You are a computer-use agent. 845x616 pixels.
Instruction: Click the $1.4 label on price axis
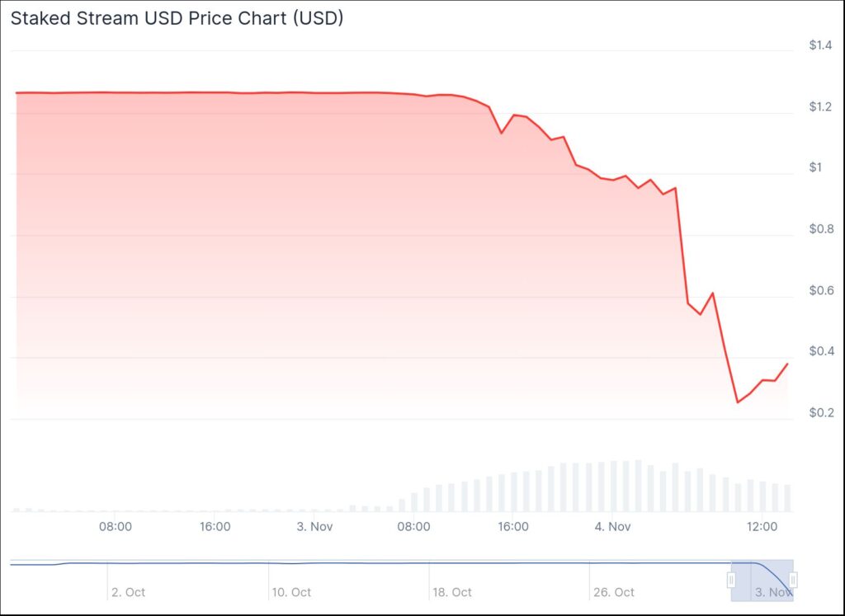[x=820, y=45]
